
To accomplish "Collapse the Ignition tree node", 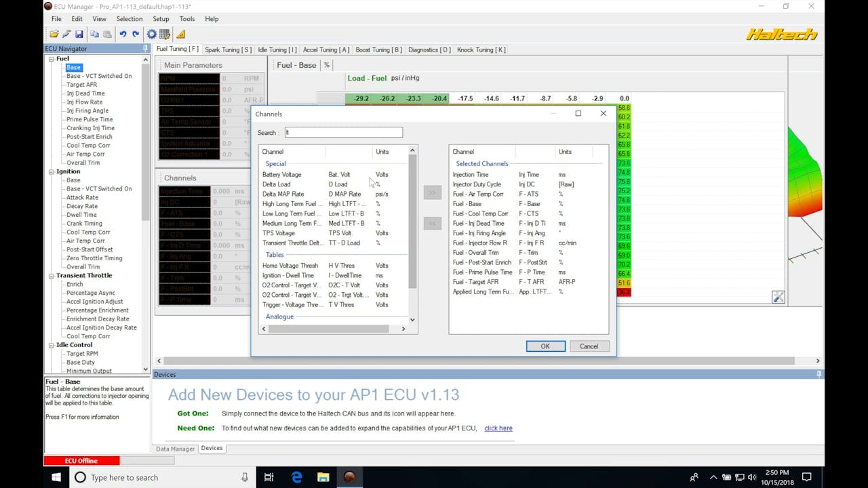I will (51, 172).
